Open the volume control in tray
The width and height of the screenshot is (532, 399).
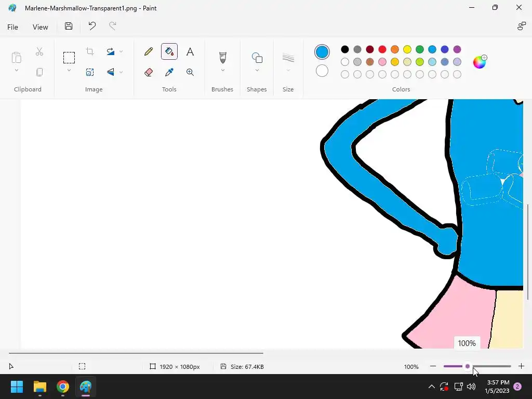pyautogui.click(x=471, y=387)
